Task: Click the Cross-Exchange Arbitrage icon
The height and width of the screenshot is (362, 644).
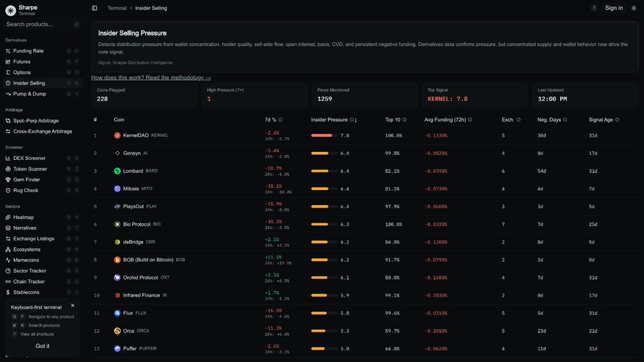Action: (8, 131)
